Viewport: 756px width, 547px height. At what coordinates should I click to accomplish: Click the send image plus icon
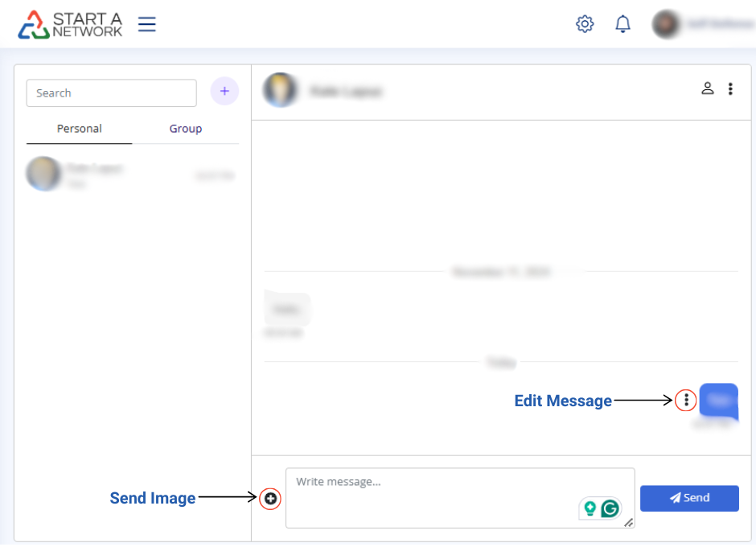271,499
